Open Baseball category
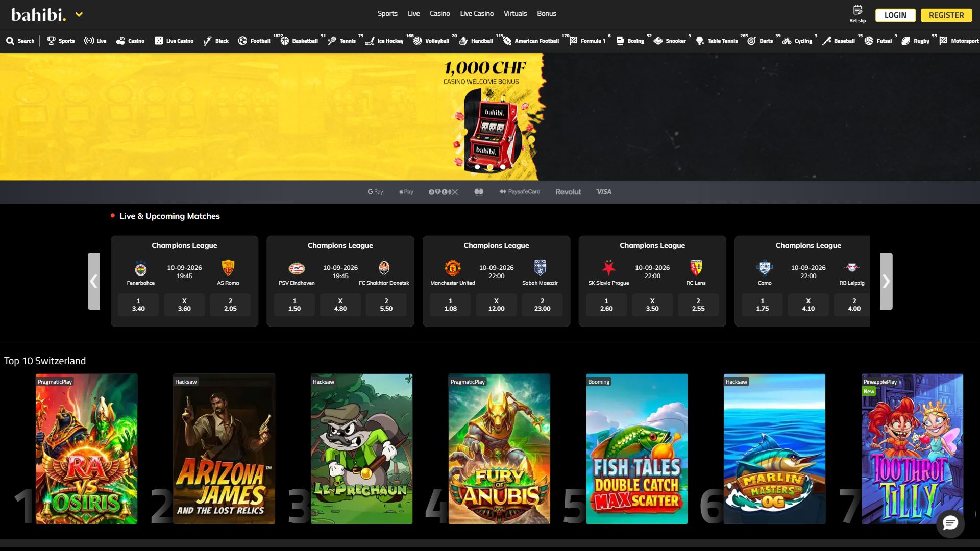Viewport: 980px width, 551px height. 839,41
